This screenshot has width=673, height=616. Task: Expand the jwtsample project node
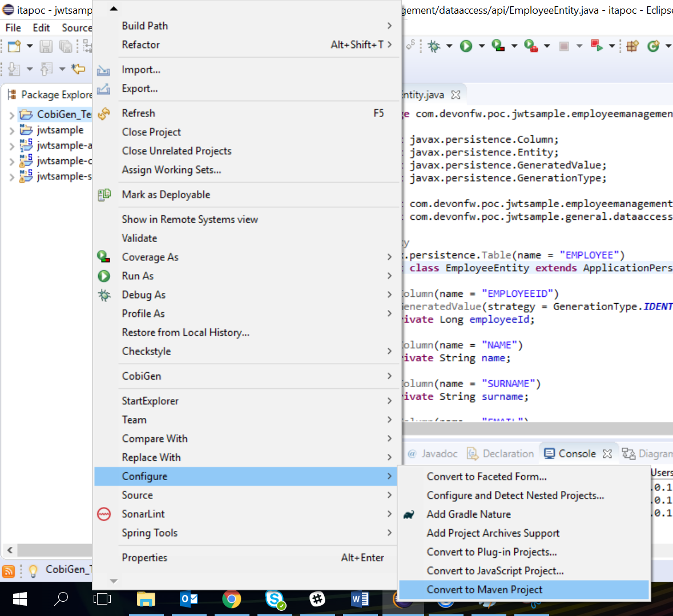pyautogui.click(x=11, y=131)
